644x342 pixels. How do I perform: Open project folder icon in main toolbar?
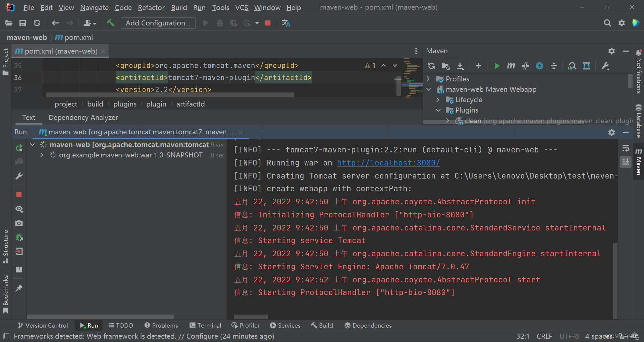click(x=9, y=23)
